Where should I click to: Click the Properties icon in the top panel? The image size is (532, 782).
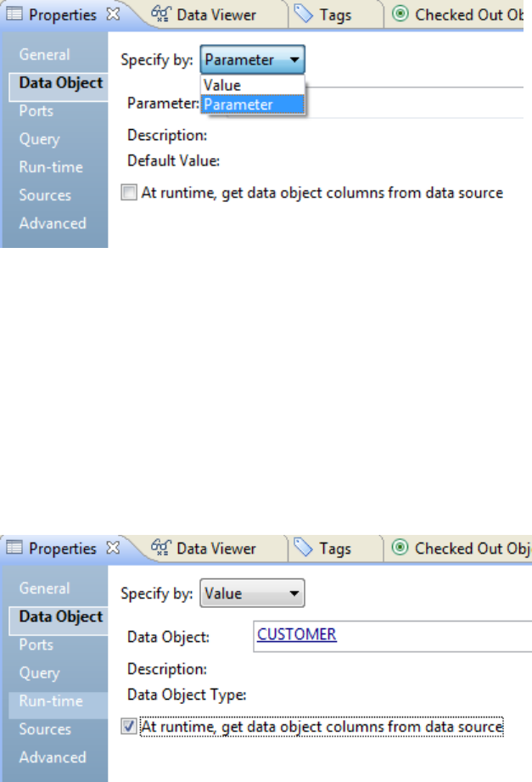tap(14, 14)
